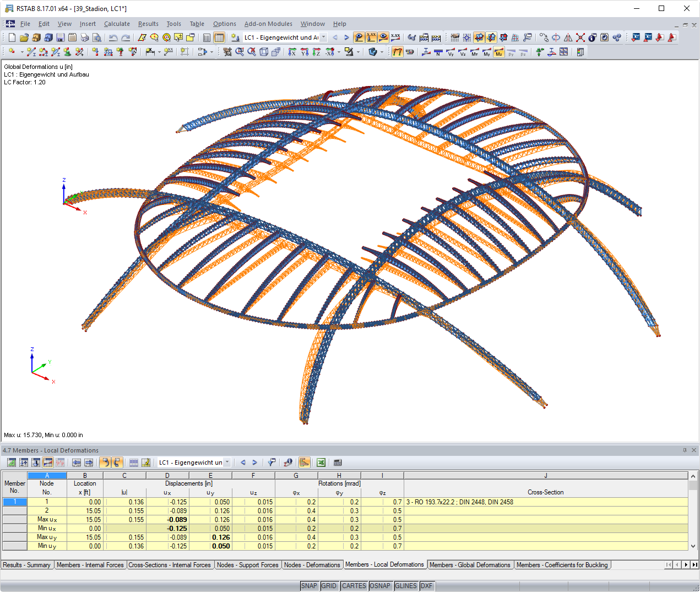This screenshot has height=592, width=700.
Task: Enable OSNAP in the status bar
Action: point(380,586)
